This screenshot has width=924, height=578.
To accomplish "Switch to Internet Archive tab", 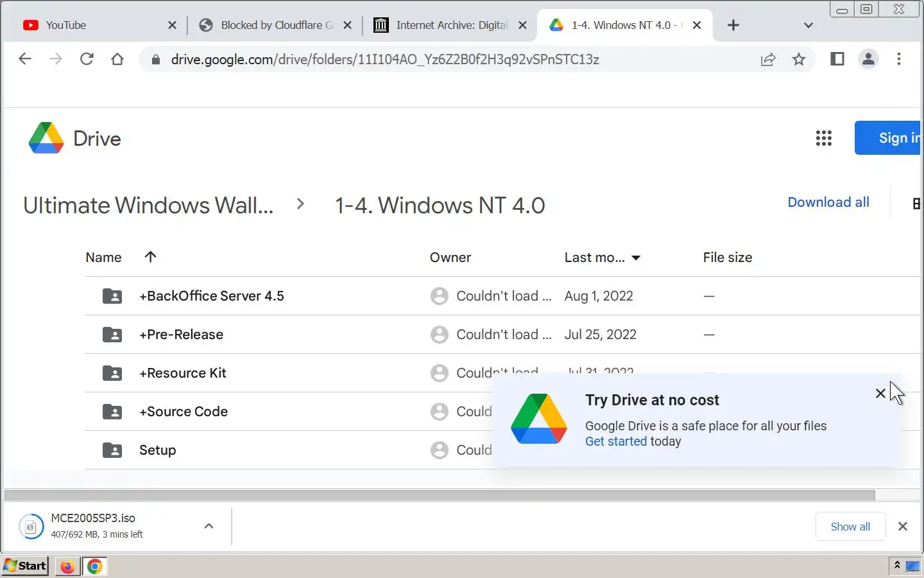I will (x=449, y=25).
